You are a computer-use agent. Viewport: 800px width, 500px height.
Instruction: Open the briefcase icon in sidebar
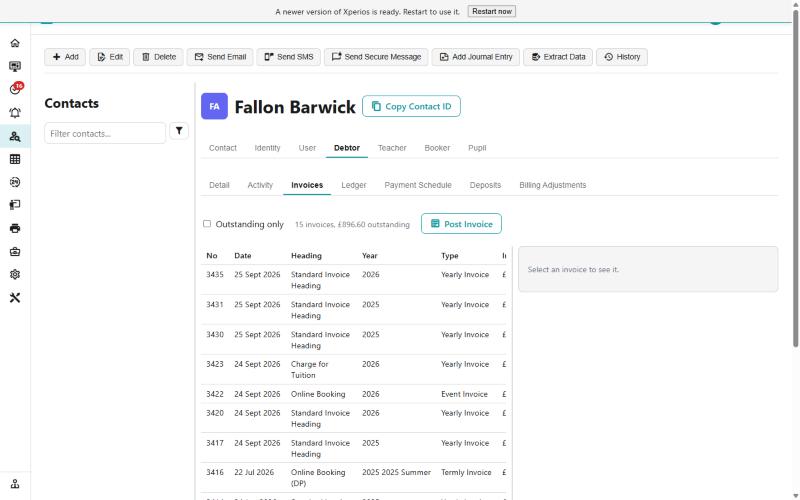coord(15,252)
